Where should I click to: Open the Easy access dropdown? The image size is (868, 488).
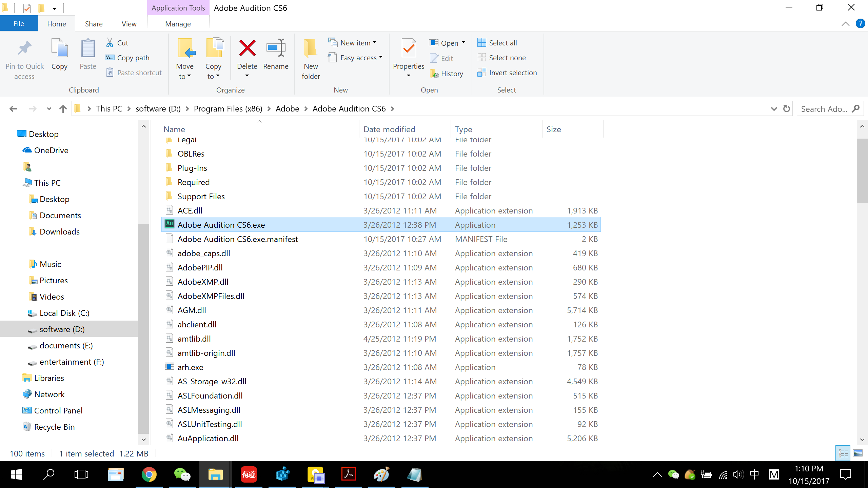[x=355, y=58]
